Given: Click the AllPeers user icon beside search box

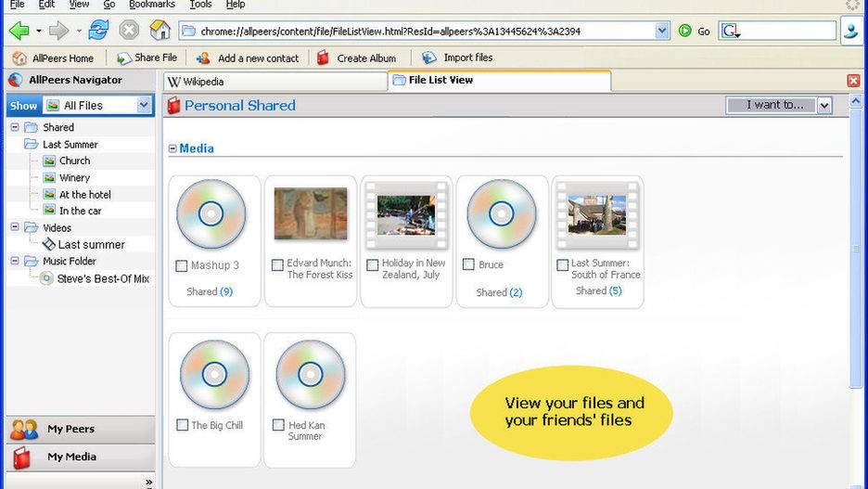Looking at the screenshot, I should pos(850,31).
